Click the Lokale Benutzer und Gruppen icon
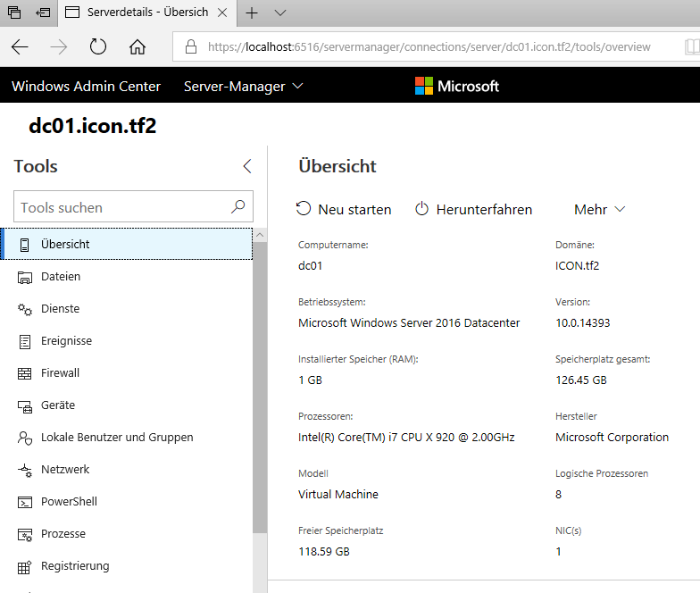 (x=25, y=438)
